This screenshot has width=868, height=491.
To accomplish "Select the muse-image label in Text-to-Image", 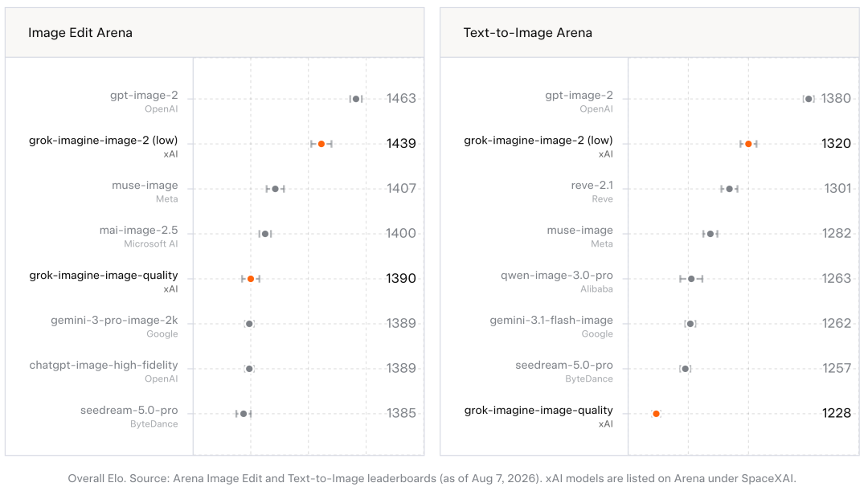I will click(579, 231).
